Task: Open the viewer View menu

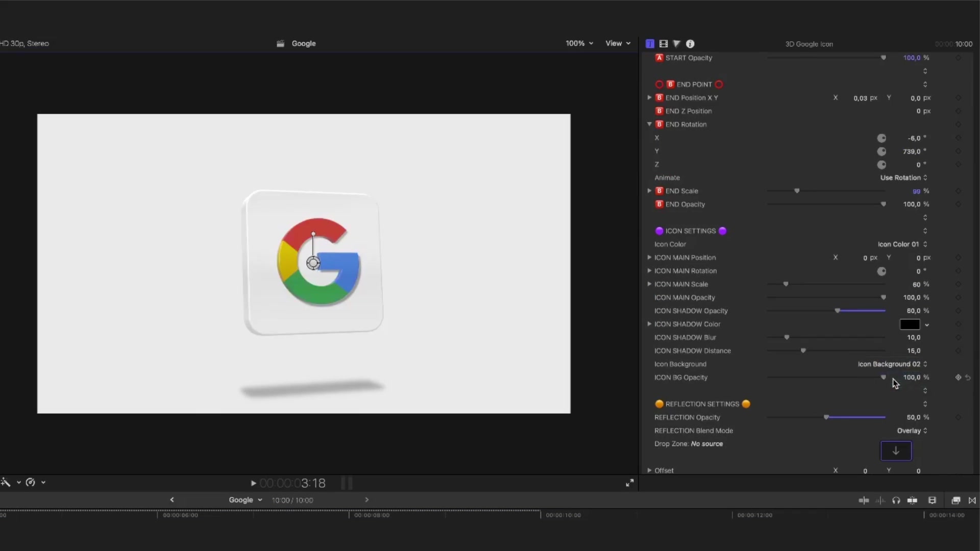Action: (618, 43)
